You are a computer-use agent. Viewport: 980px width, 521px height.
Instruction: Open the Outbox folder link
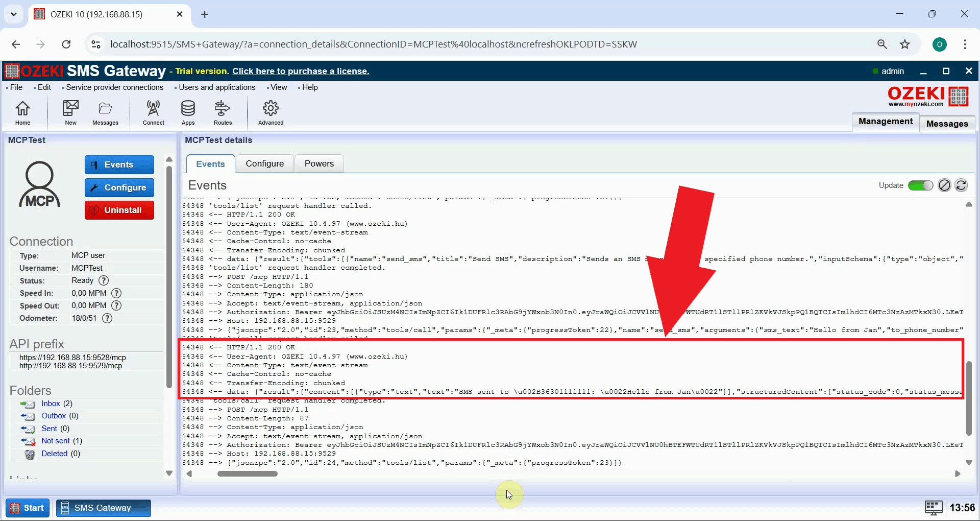coord(54,416)
